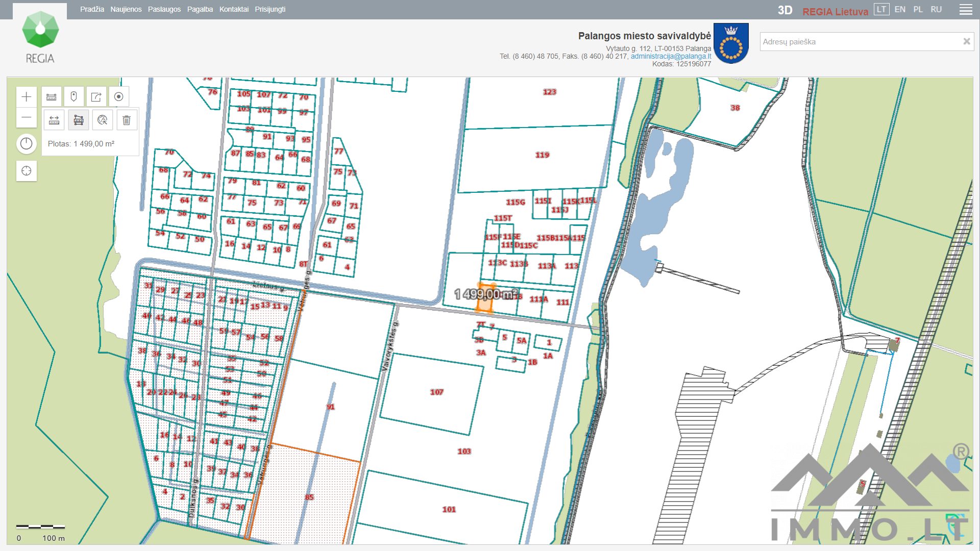Click parcel labeled 5A on map

tap(521, 341)
